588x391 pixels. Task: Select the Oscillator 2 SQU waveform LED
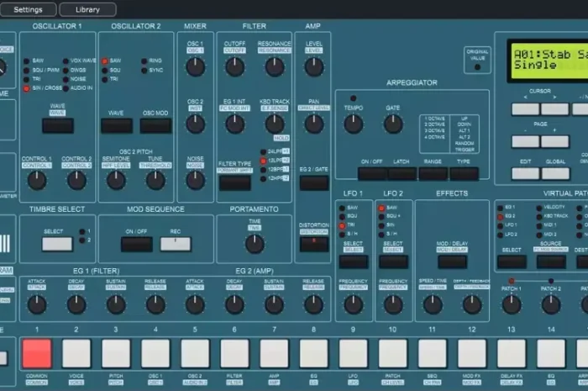click(105, 71)
